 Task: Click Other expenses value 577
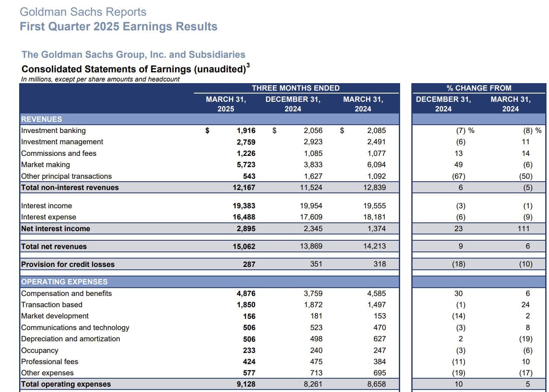249,373
